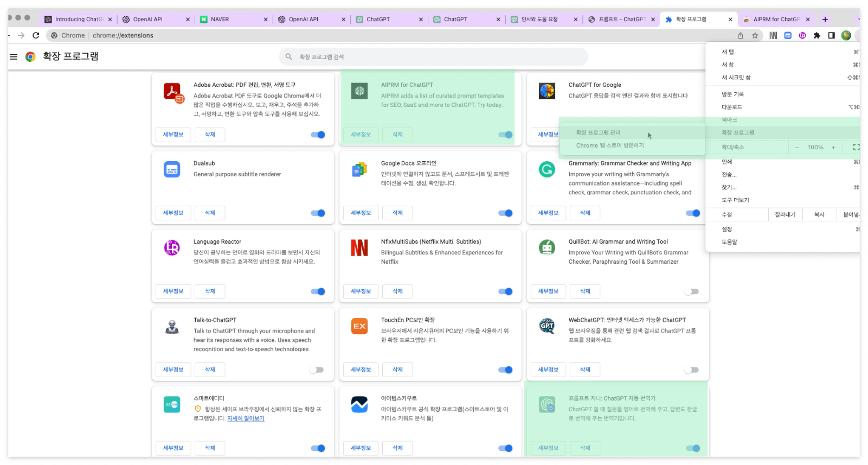The width and height of the screenshot is (868, 465).
Task: Click the Google Docs 오프라인 extension logo
Action: pyautogui.click(x=359, y=170)
